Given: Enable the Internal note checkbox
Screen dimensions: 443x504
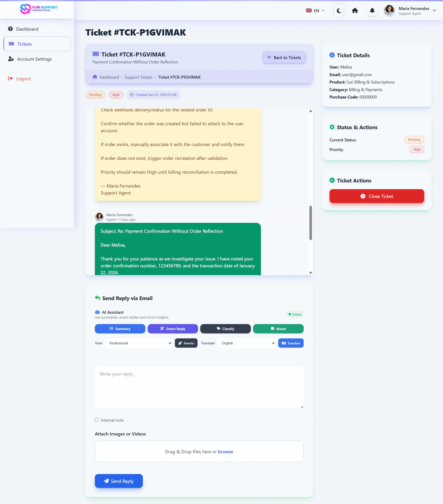Looking at the screenshot, I should tap(96, 420).
